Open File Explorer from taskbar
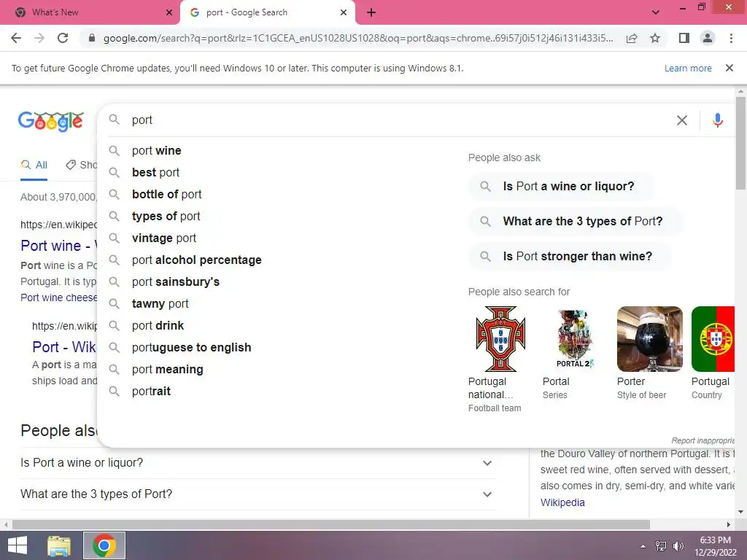 59,545
